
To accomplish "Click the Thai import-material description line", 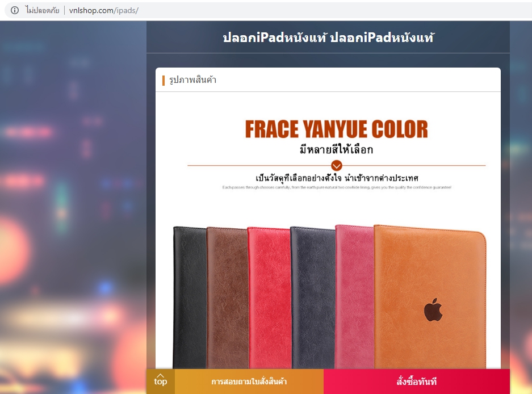I will (x=337, y=178).
